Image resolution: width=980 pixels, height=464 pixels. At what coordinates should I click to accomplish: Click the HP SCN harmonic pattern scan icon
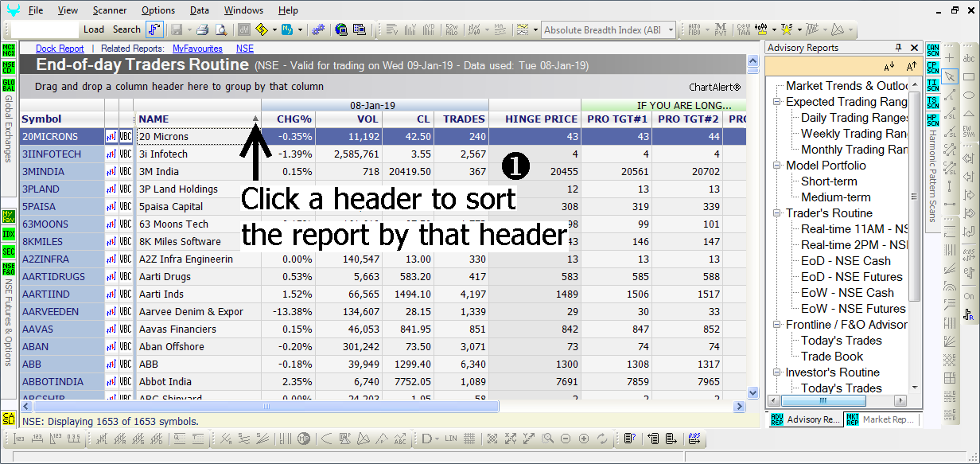click(932, 119)
